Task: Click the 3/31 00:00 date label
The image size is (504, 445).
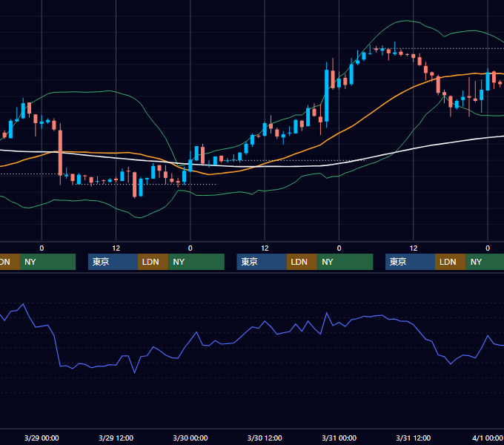Action: point(339,438)
